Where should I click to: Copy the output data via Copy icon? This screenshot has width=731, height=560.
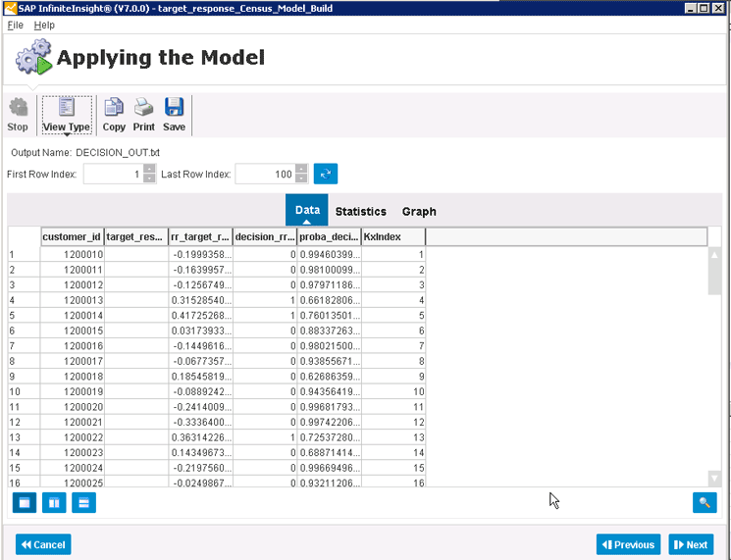114,109
